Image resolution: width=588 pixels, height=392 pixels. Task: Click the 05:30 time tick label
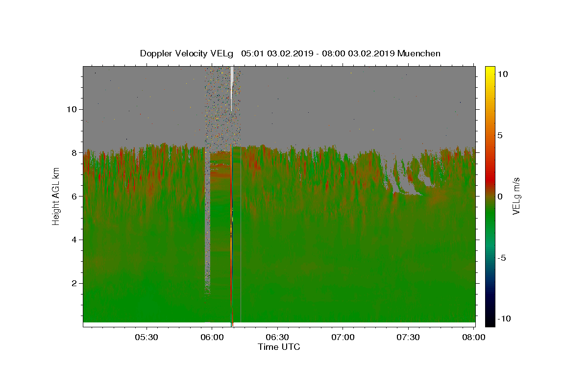click(x=147, y=338)
